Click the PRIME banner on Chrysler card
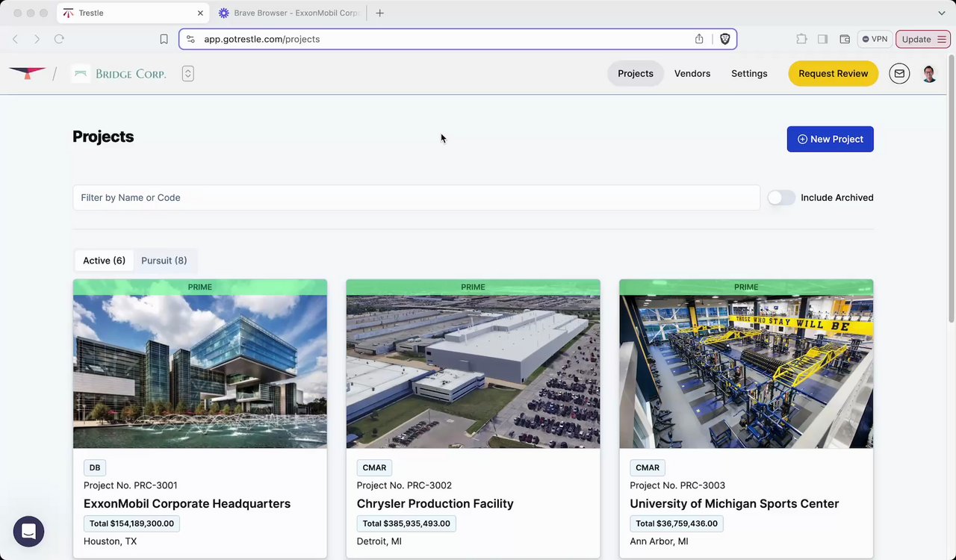Screen dimensions: 956x560 point(473,287)
